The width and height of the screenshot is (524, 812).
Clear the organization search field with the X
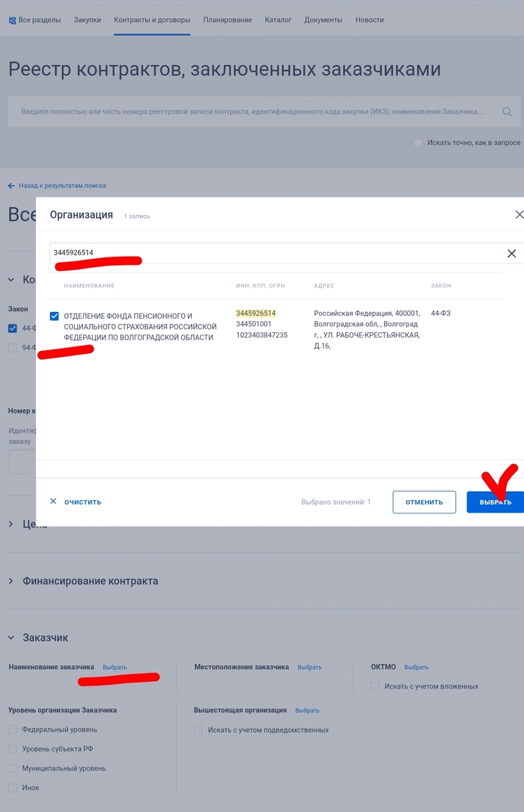pyautogui.click(x=511, y=254)
